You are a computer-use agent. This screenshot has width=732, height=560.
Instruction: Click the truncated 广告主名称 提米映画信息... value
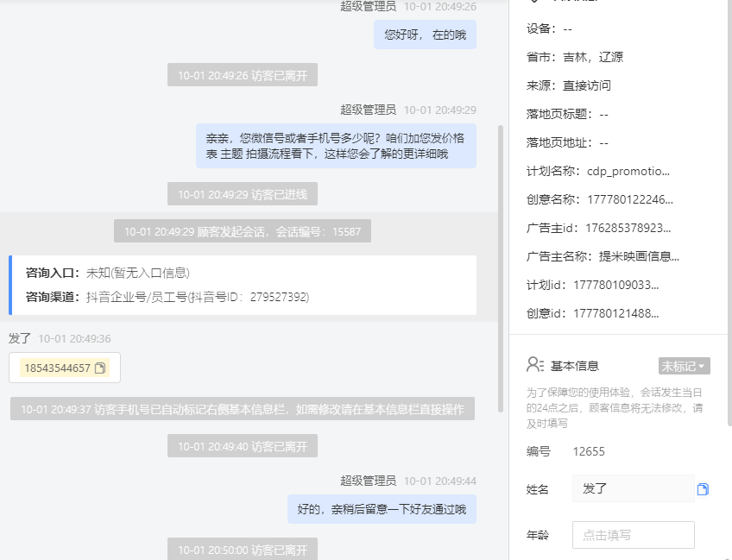[x=639, y=256]
